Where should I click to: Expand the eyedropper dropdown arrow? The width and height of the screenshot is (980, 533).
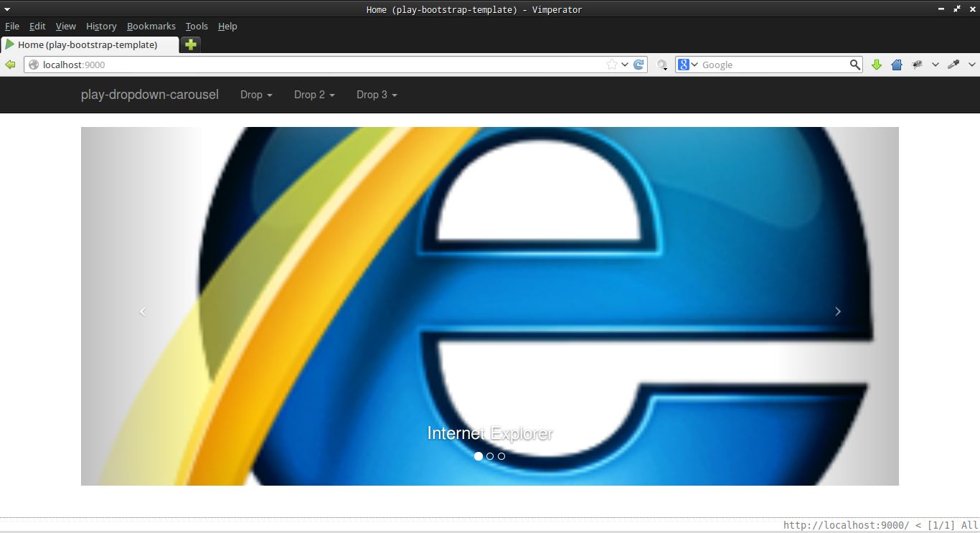[971, 65]
